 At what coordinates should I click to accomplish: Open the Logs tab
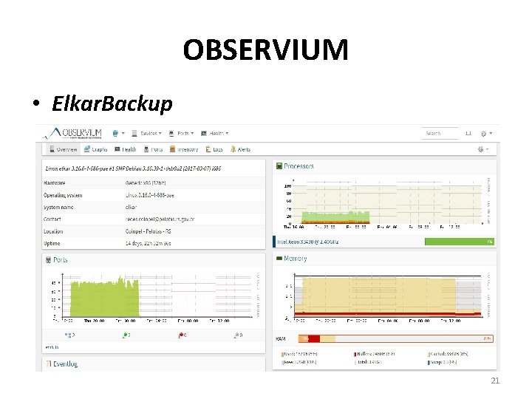click(x=214, y=149)
